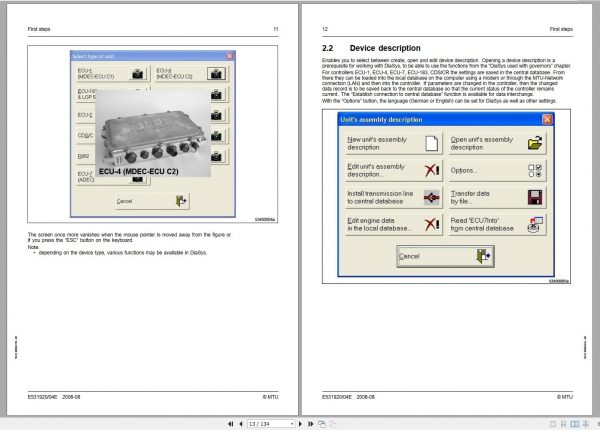
Task: Switch to two-page continuous view
Action: pyautogui.click(x=585, y=424)
